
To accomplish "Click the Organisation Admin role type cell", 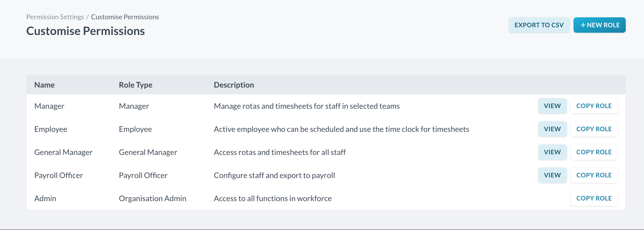I will click(x=152, y=199).
